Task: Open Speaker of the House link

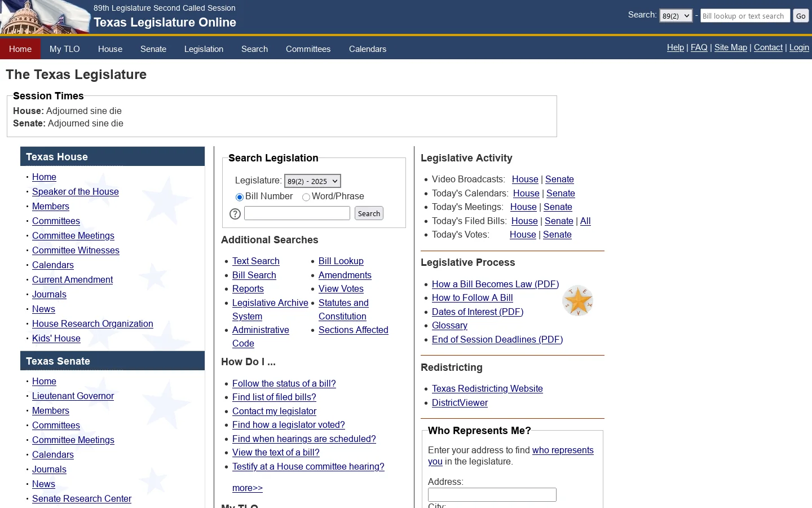Action: tap(76, 192)
